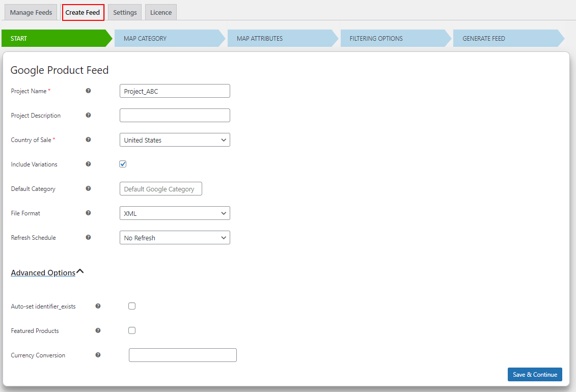576x392 pixels.
Task: Click the Refresh Schedule label
Action: point(34,237)
